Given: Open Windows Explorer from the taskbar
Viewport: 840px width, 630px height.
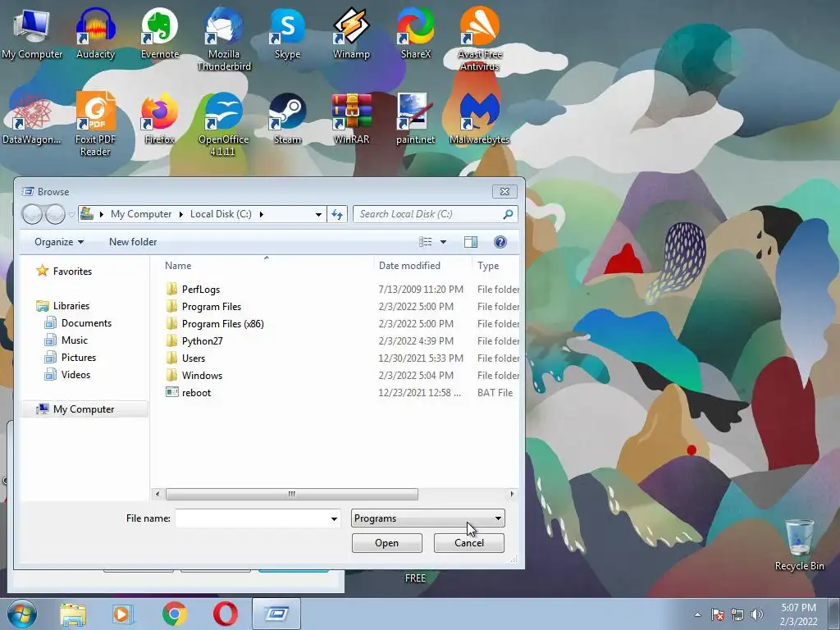Looking at the screenshot, I should tap(72, 614).
